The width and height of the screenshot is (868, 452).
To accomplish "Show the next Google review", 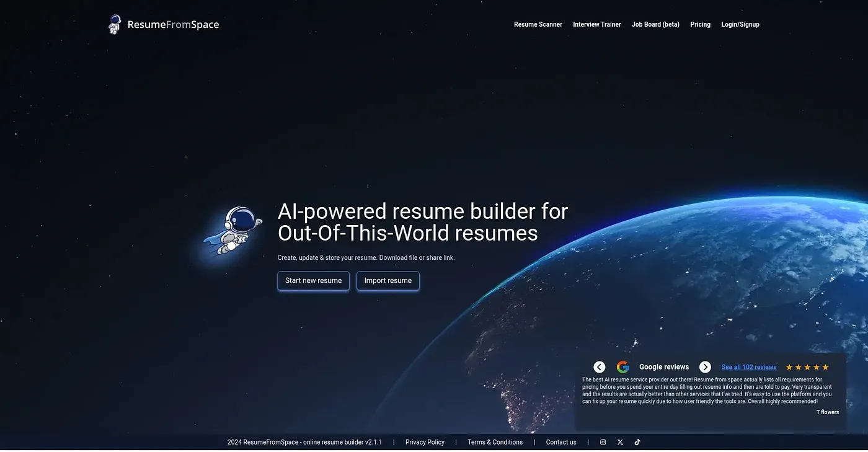I will pos(705,367).
